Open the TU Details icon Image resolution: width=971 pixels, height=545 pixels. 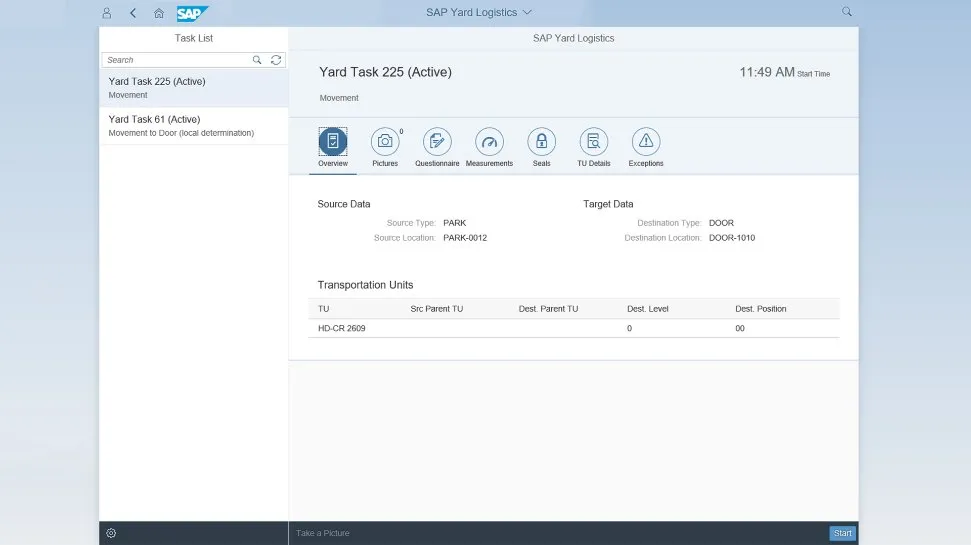coord(593,142)
